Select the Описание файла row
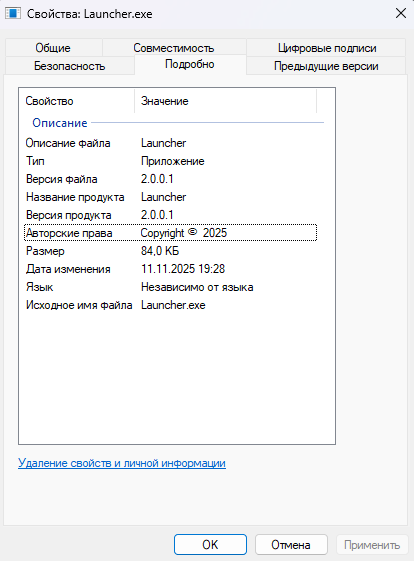The image size is (414, 561). pyautogui.click(x=171, y=143)
